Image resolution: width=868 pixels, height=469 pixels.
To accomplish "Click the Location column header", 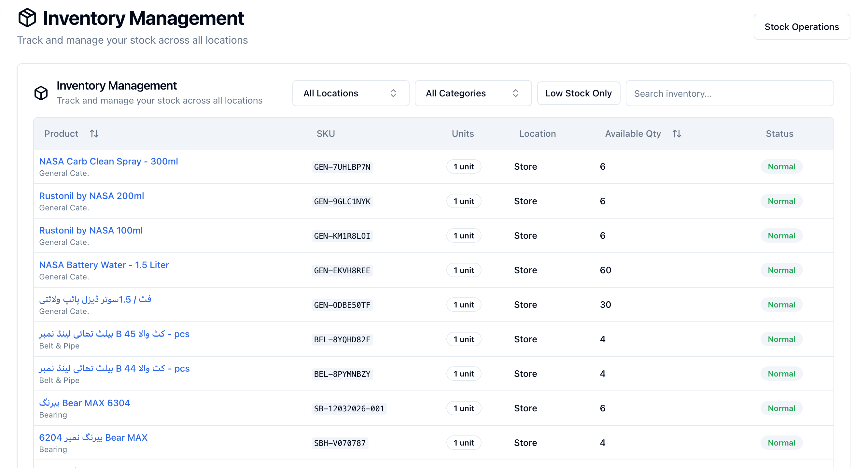I will tap(538, 134).
